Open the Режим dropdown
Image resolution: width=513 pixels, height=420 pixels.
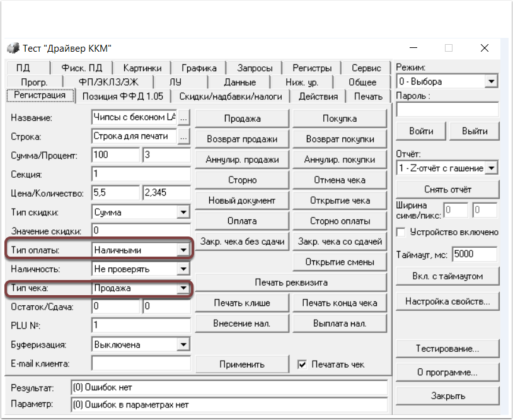[492, 81]
